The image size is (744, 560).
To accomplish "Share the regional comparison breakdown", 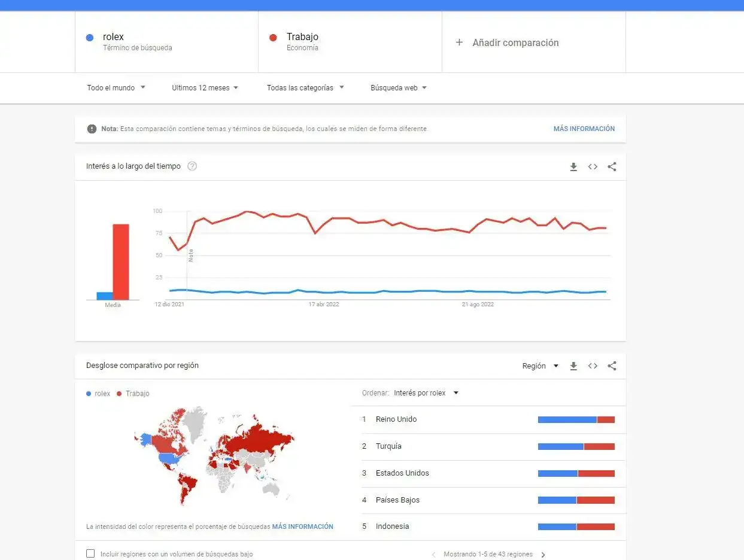I will (x=612, y=366).
